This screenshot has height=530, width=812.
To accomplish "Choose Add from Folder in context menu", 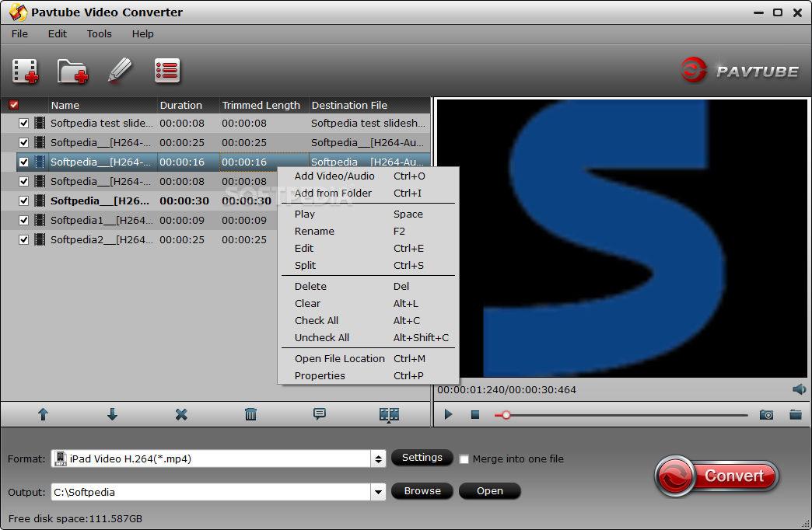I will [368, 193].
